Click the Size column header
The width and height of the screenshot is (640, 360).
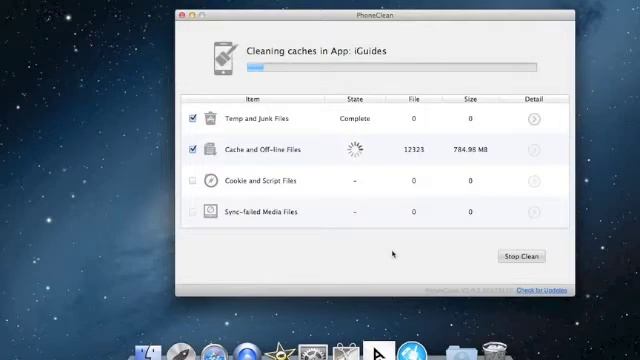pos(470,99)
